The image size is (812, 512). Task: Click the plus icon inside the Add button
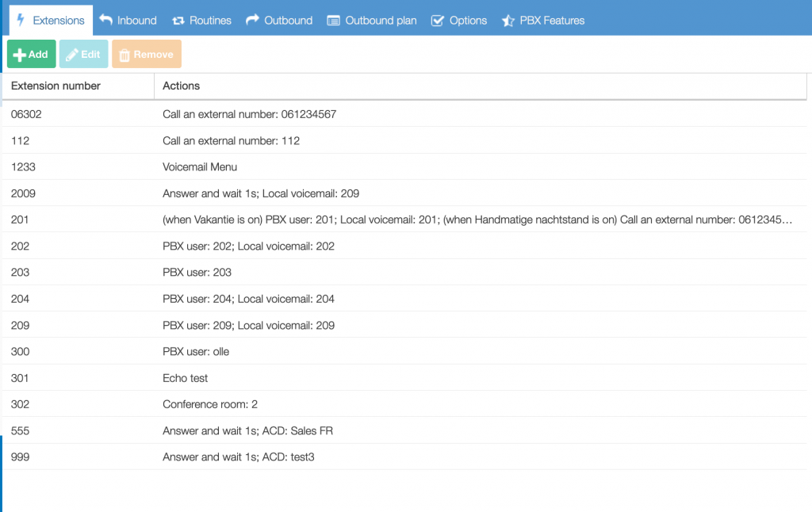click(x=19, y=54)
